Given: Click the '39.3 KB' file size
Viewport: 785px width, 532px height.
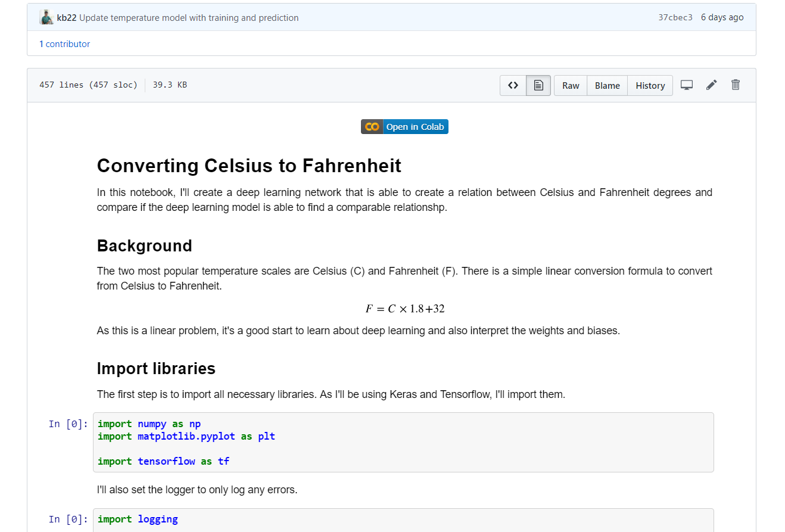Looking at the screenshot, I should (x=170, y=85).
